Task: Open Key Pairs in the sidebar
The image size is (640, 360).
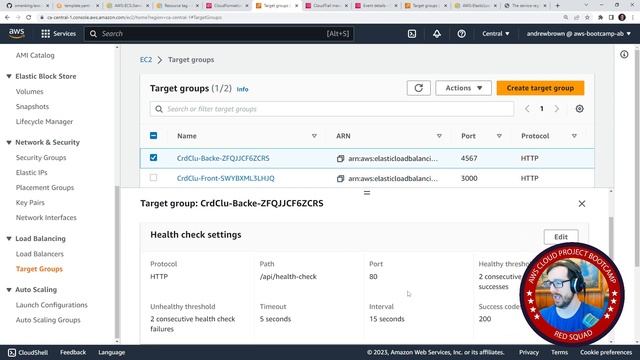Action: tap(30, 202)
